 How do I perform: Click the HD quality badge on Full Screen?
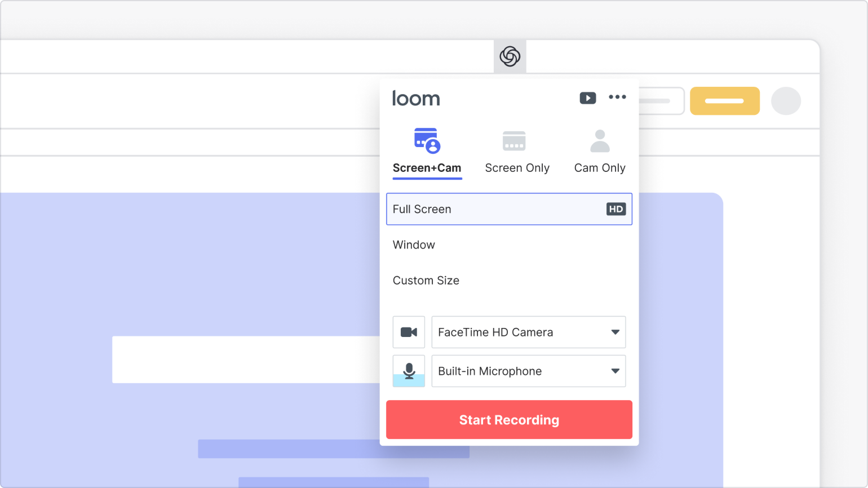pyautogui.click(x=615, y=208)
